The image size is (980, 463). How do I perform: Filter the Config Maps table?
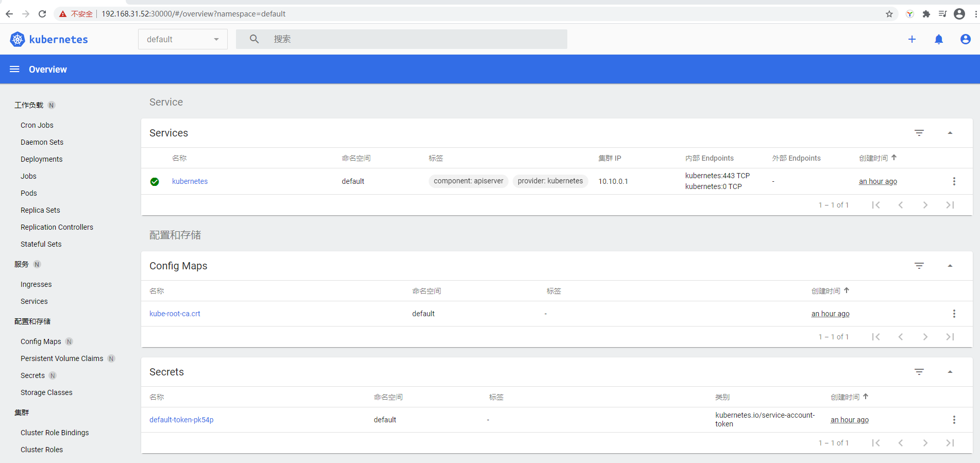[x=919, y=266]
